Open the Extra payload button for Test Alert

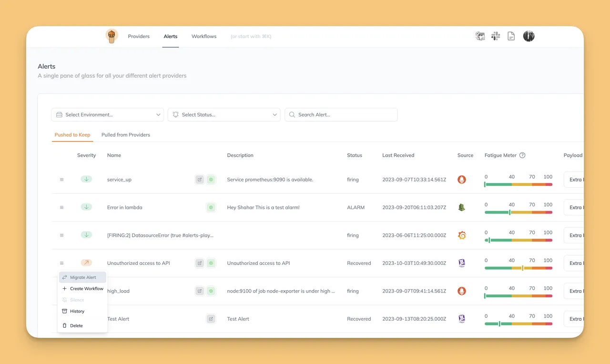point(574,319)
